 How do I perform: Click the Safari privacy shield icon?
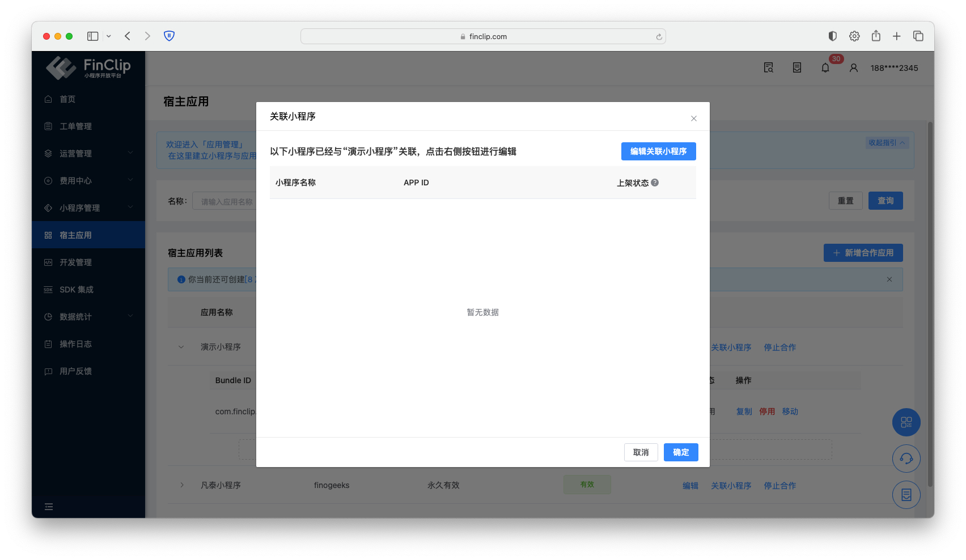point(169,36)
